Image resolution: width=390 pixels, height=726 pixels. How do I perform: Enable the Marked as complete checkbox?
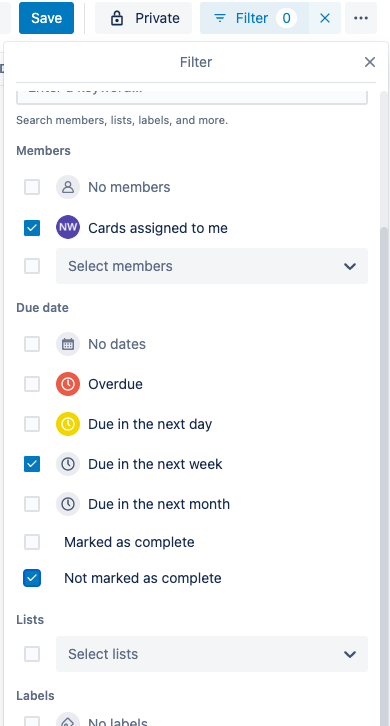[32, 542]
